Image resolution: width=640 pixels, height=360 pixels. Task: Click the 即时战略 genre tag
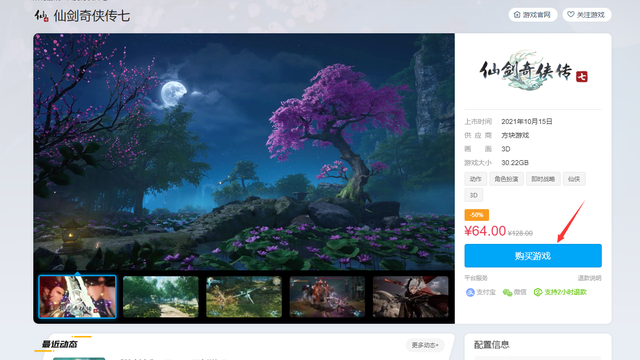point(543,179)
